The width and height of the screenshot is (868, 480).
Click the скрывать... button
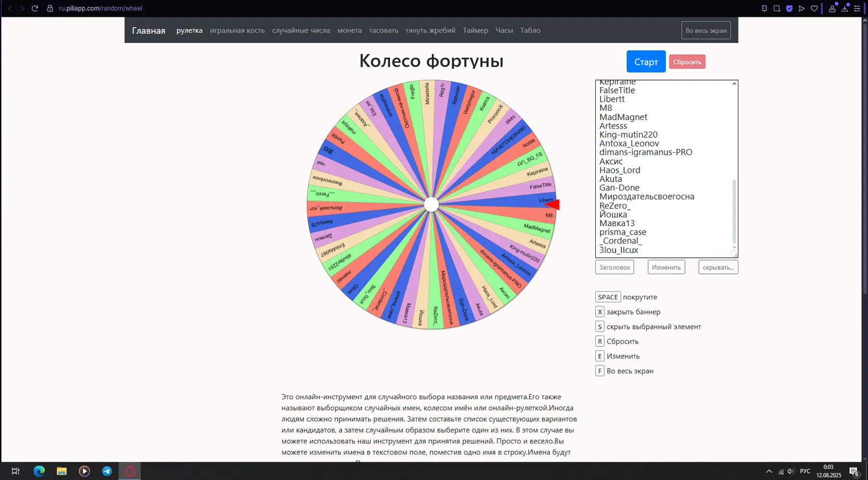click(718, 267)
